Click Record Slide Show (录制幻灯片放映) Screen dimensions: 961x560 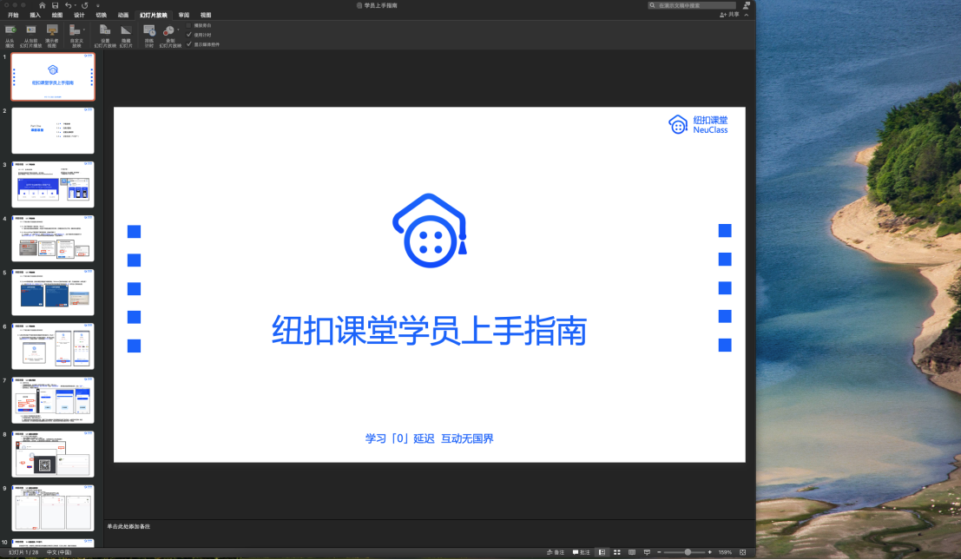(169, 36)
